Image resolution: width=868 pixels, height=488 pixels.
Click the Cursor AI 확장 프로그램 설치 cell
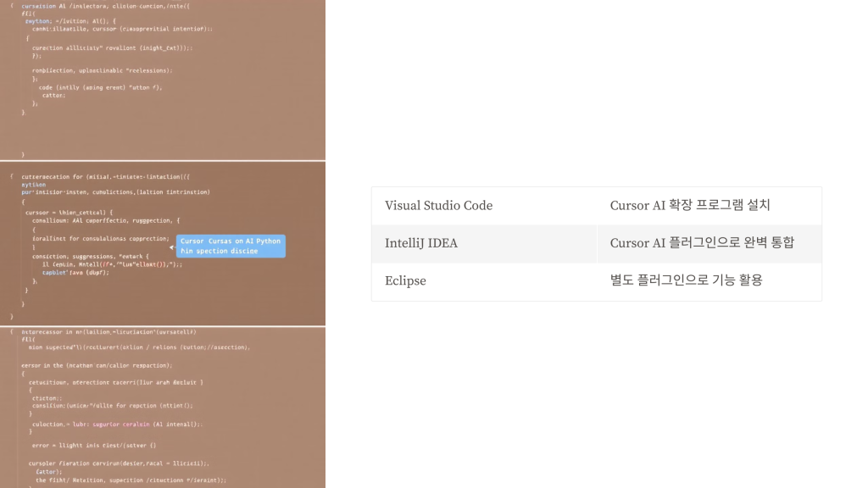click(709, 206)
